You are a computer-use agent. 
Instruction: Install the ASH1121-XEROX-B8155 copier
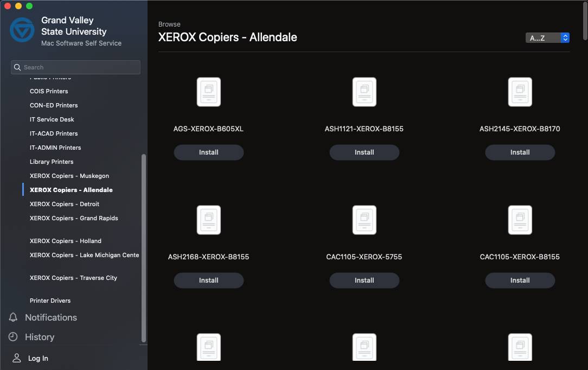tap(364, 152)
